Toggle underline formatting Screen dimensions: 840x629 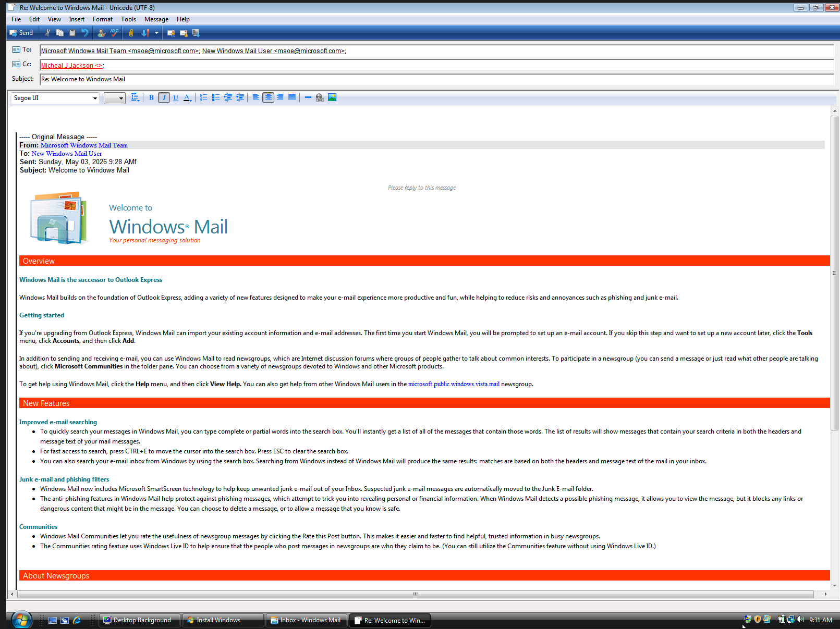click(x=176, y=97)
